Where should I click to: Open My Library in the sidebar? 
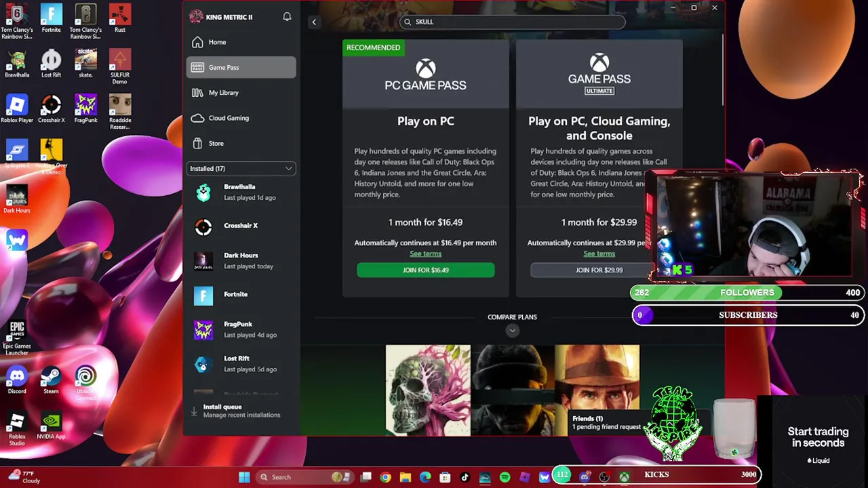coord(241,93)
